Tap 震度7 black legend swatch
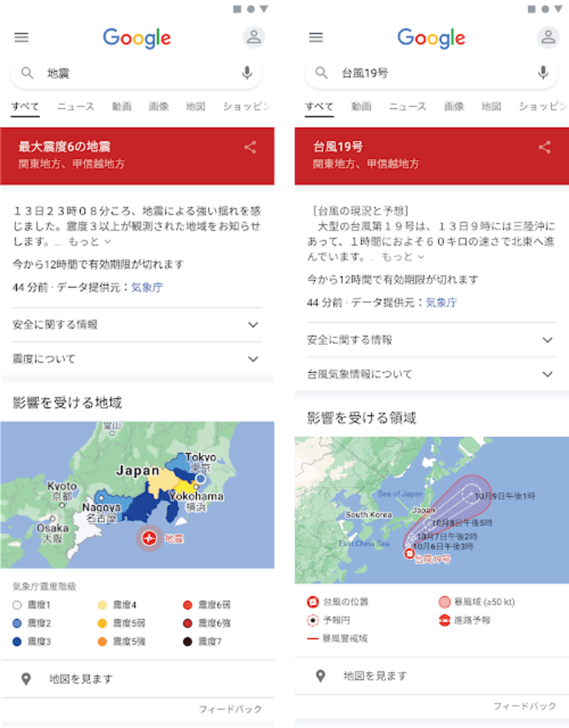Viewport: 569px width, 728px height. 188,642
